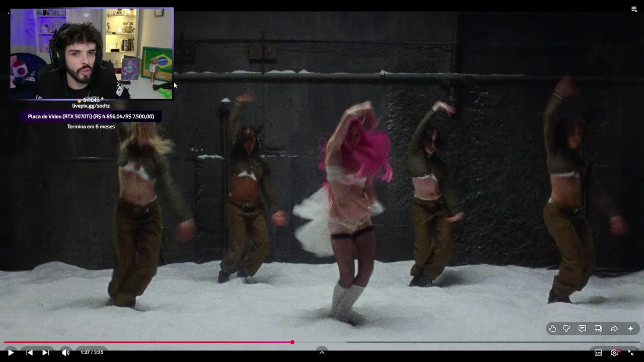Screen dimensions: 644x362
Task: Click the play button in player controls
Action: (x=11, y=352)
